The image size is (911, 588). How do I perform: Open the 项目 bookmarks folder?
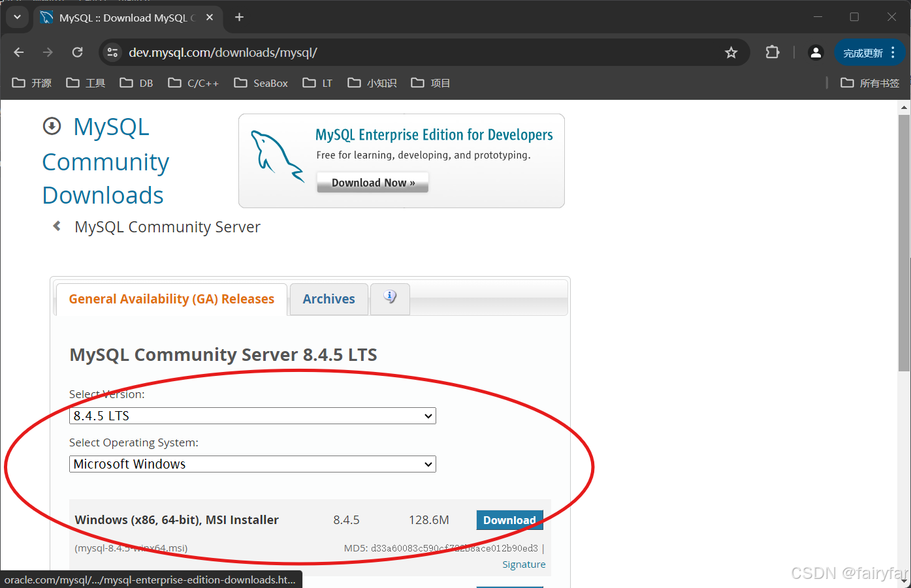point(430,83)
